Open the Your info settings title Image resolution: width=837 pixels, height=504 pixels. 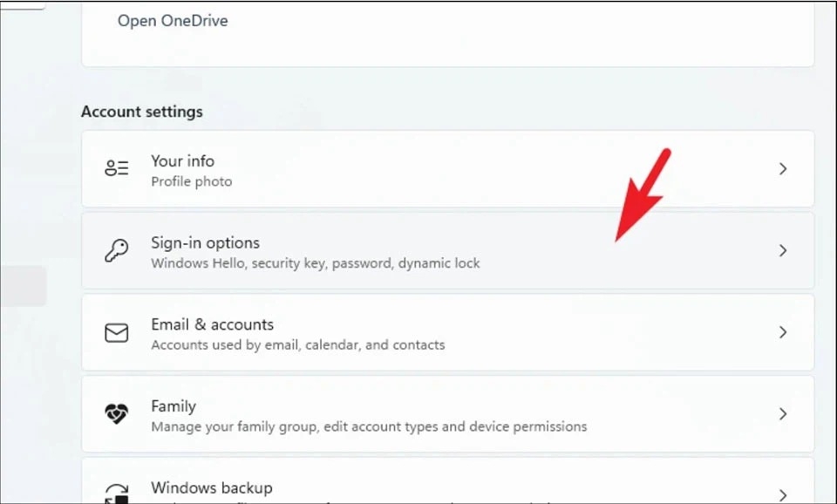(182, 160)
